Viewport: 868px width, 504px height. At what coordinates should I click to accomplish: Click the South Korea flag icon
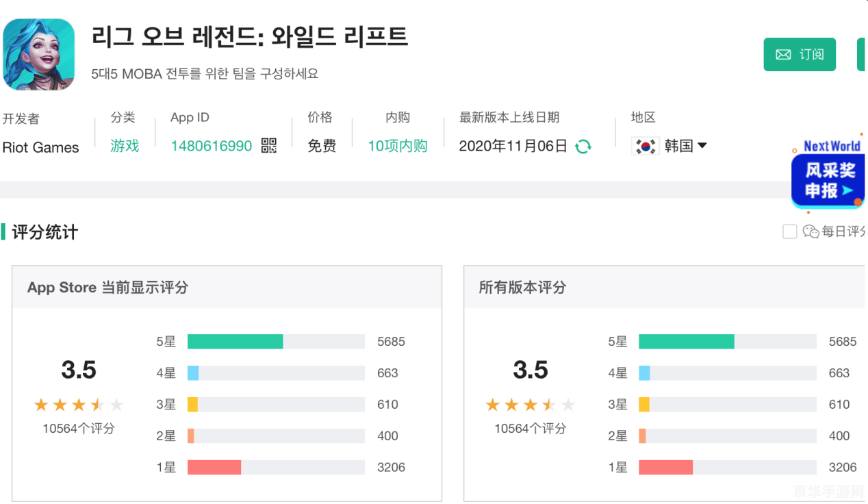tap(645, 146)
